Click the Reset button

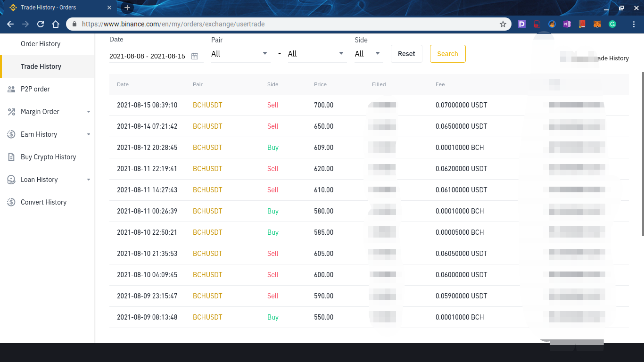(x=406, y=54)
